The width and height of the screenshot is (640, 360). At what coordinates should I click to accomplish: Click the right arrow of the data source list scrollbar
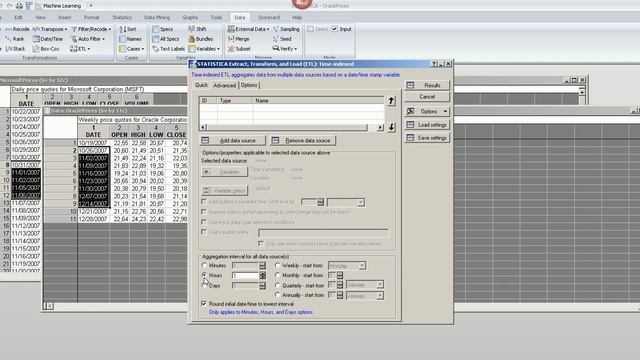pyautogui.click(x=380, y=127)
